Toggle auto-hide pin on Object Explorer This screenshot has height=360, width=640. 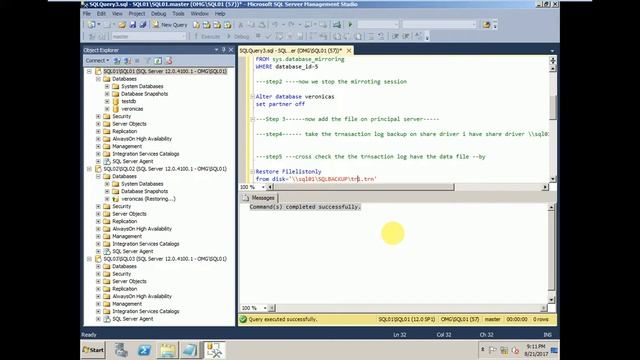[x=224, y=50]
